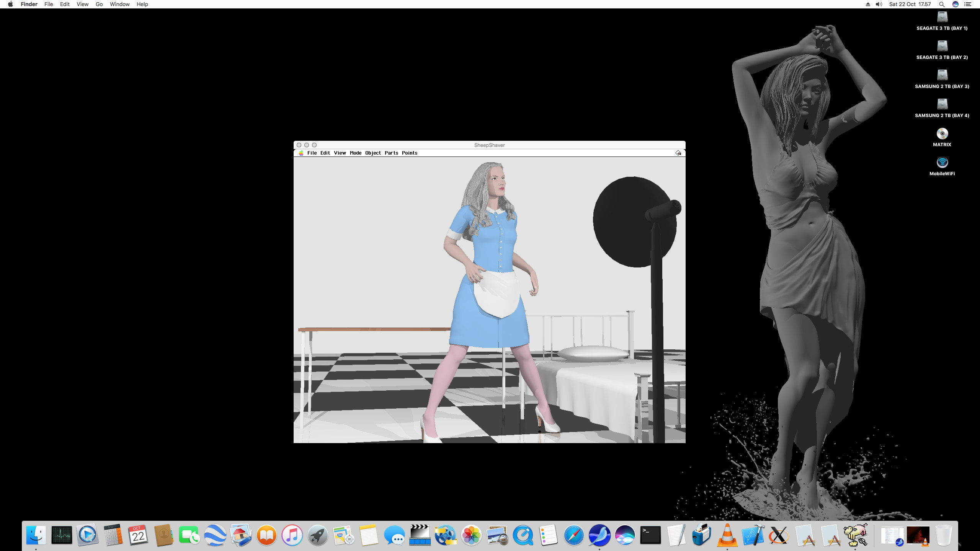Open the date and time 'Sat 22 Oct 17.57'
Image resolution: width=980 pixels, height=551 pixels.
coord(910,4)
